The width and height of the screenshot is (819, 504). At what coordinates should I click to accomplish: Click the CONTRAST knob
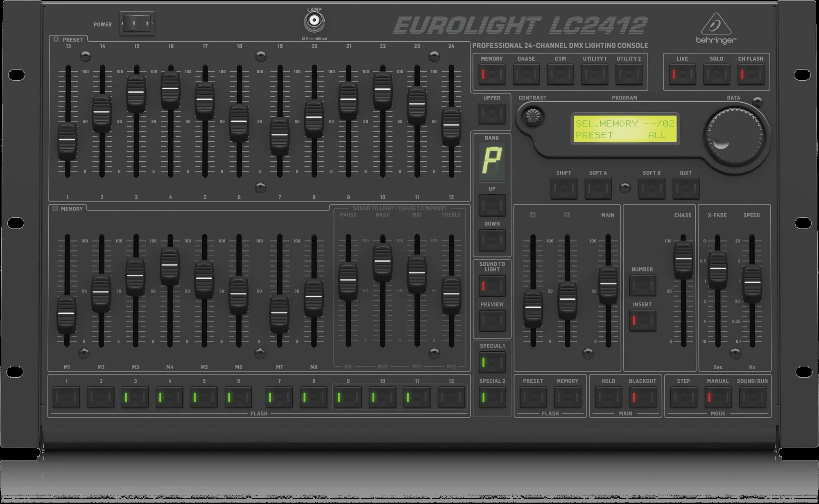(x=532, y=118)
